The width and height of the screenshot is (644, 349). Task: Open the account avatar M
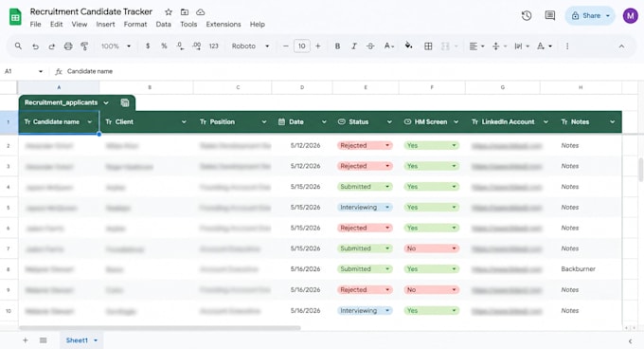(630, 15)
